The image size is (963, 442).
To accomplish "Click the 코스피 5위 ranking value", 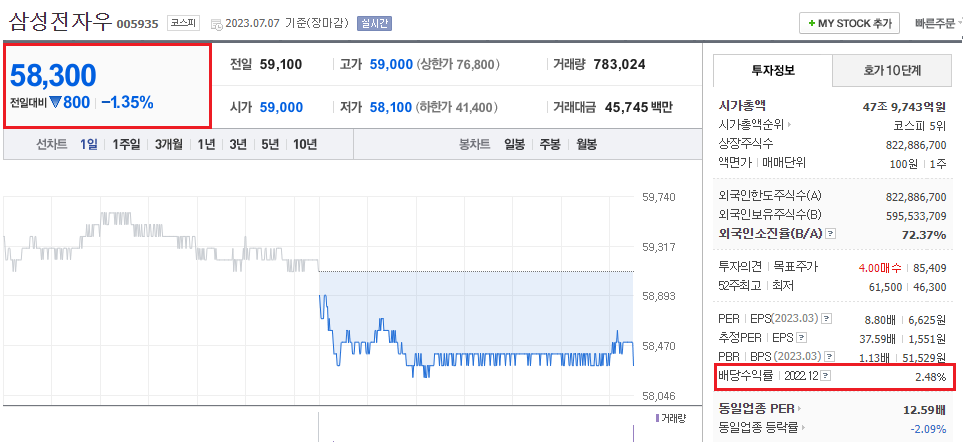I will click(919, 125).
